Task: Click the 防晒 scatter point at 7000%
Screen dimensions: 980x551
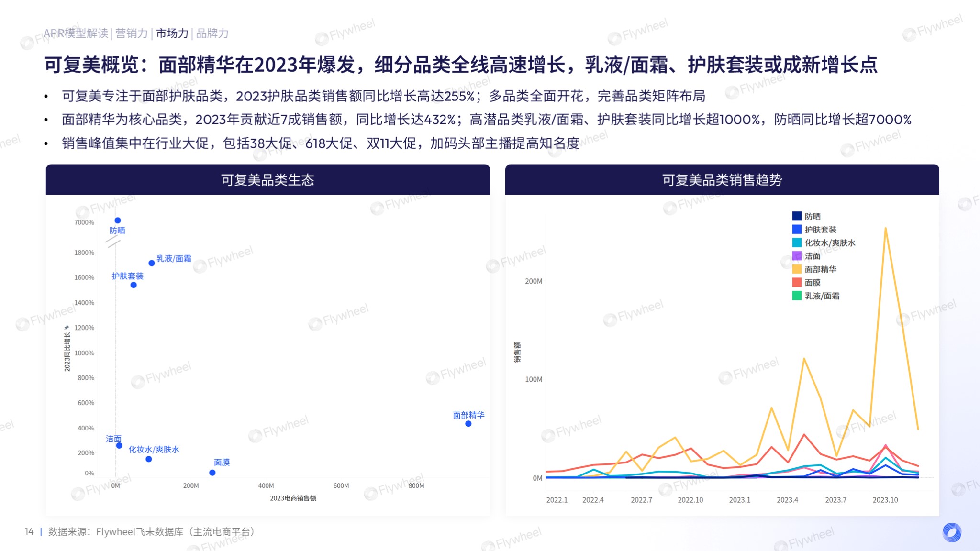Action: click(118, 220)
